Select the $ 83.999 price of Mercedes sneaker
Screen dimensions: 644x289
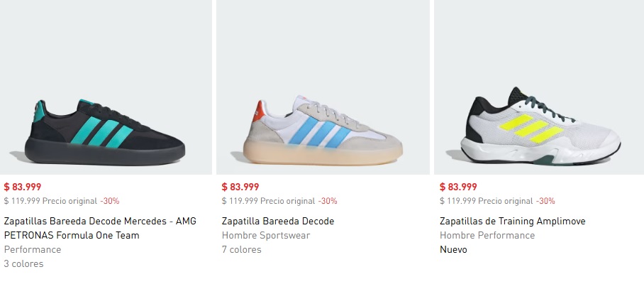point(23,187)
